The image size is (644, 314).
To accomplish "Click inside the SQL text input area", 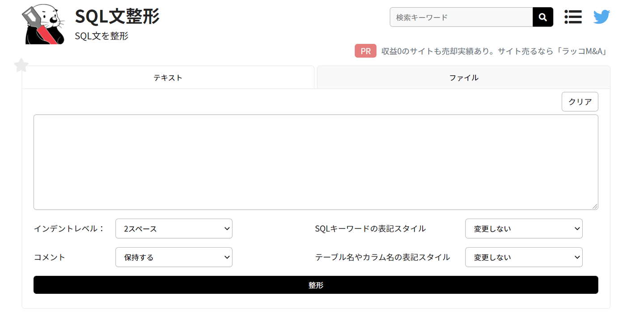I will tap(316, 162).
